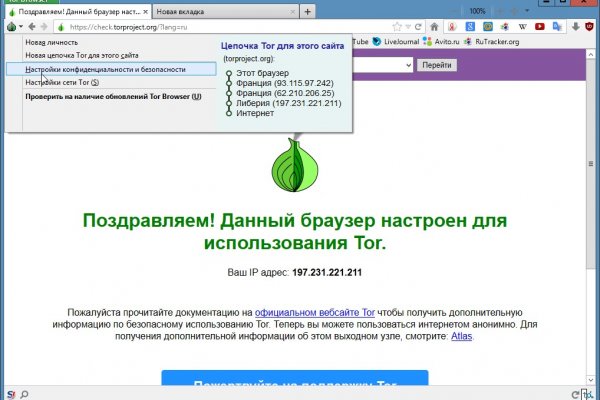The width and height of the screenshot is (600, 400).
Task: Choose 'Настройки конфиденциальности и безопасности'
Action: [105, 69]
